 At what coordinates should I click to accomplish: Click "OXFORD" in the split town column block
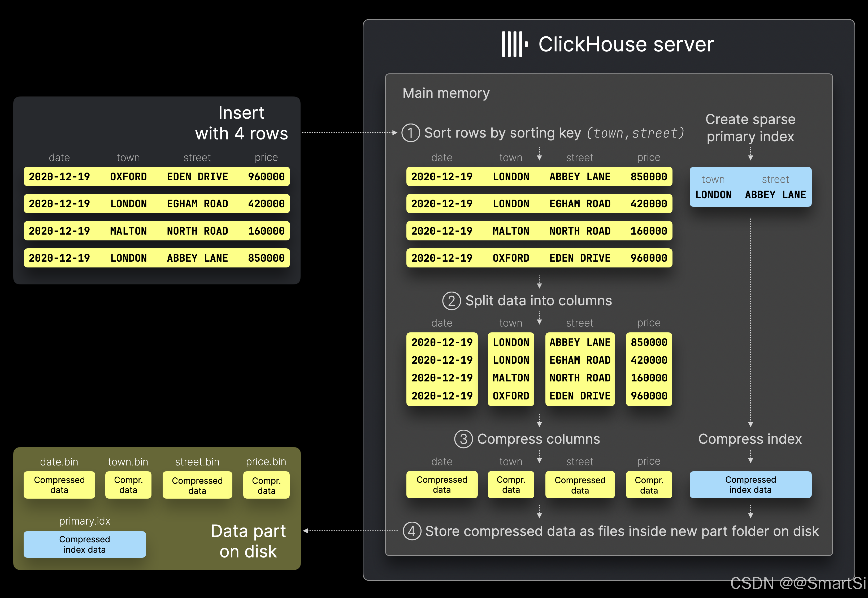(511, 396)
